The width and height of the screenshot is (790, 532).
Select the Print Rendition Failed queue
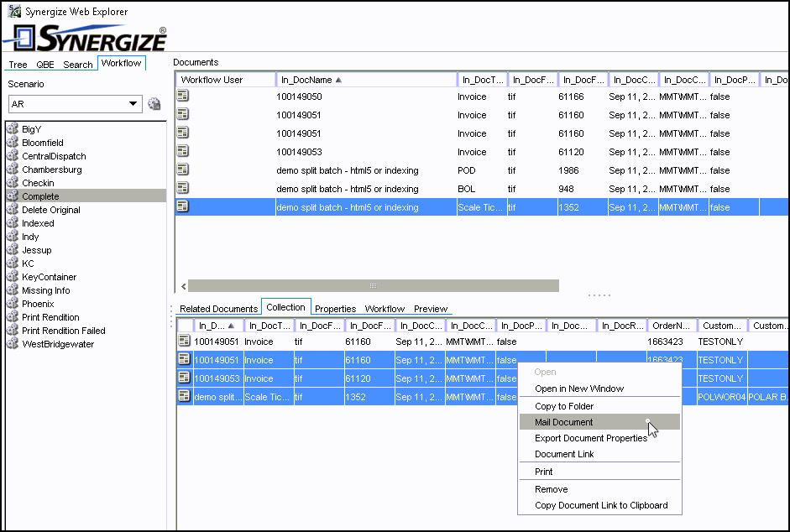point(64,331)
